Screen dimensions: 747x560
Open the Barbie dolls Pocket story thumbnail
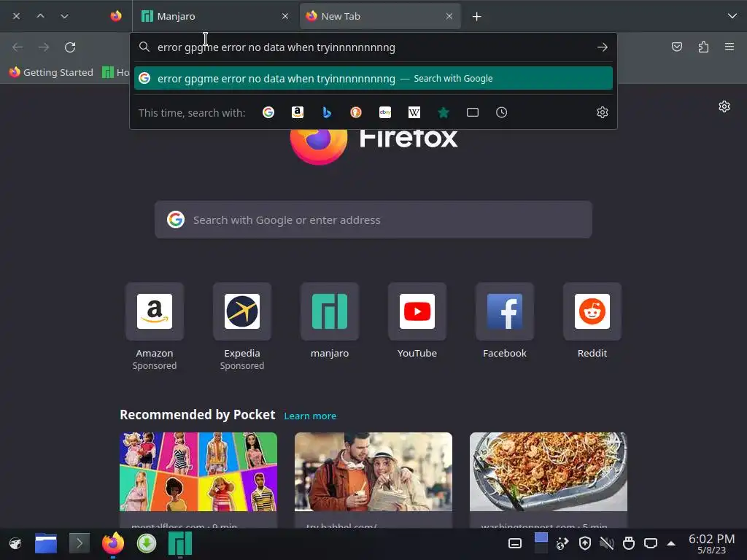coord(198,472)
